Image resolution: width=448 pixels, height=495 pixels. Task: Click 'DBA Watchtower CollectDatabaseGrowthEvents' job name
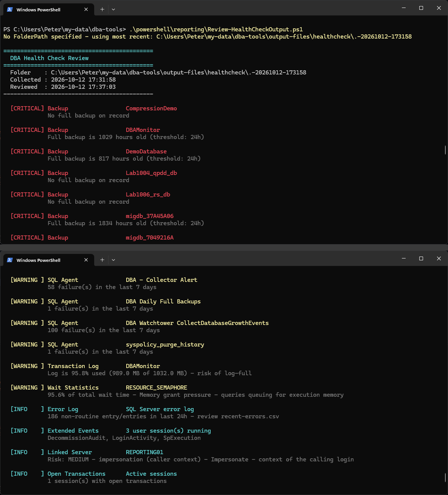tap(197, 323)
